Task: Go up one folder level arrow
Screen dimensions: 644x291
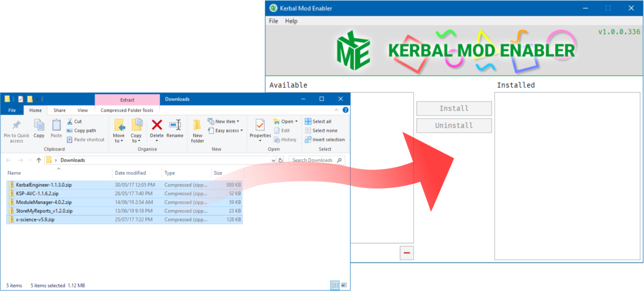Action: (39, 160)
